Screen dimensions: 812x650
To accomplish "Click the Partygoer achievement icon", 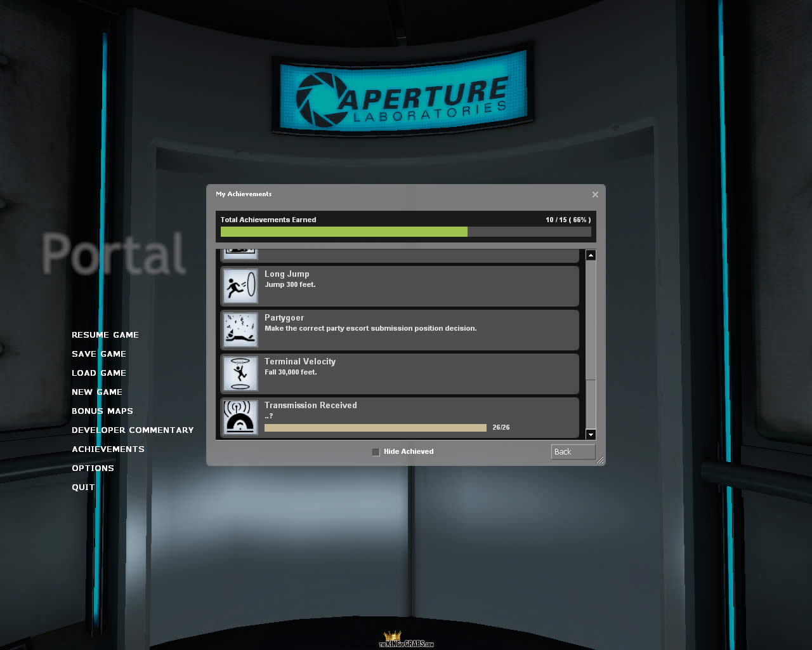I will 240,329.
